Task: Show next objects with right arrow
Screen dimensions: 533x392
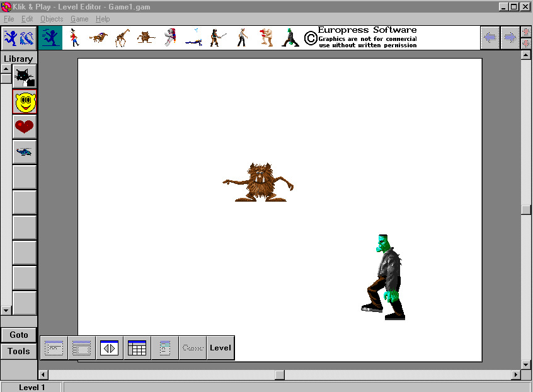Action: pyautogui.click(x=510, y=37)
